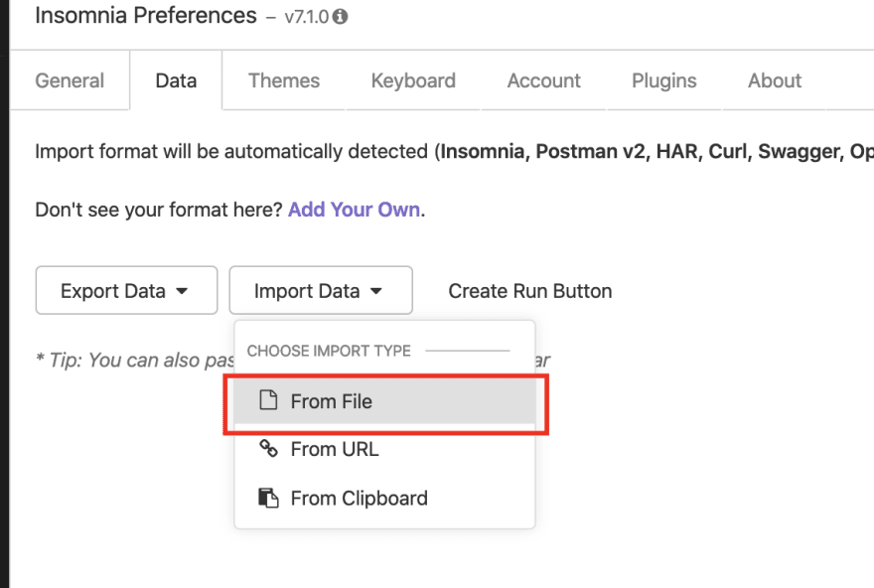The height and width of the screenshot is (588, 874).
Task: Click the link icon beside From URL
Action: (x=268, y=448)
